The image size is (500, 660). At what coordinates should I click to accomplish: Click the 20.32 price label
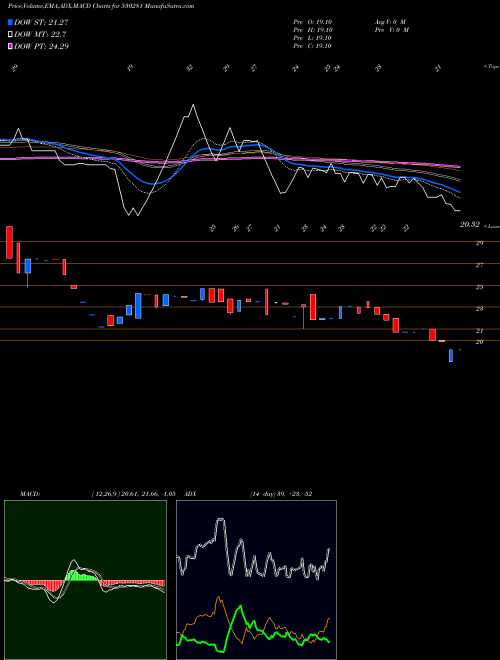point(470,225)
